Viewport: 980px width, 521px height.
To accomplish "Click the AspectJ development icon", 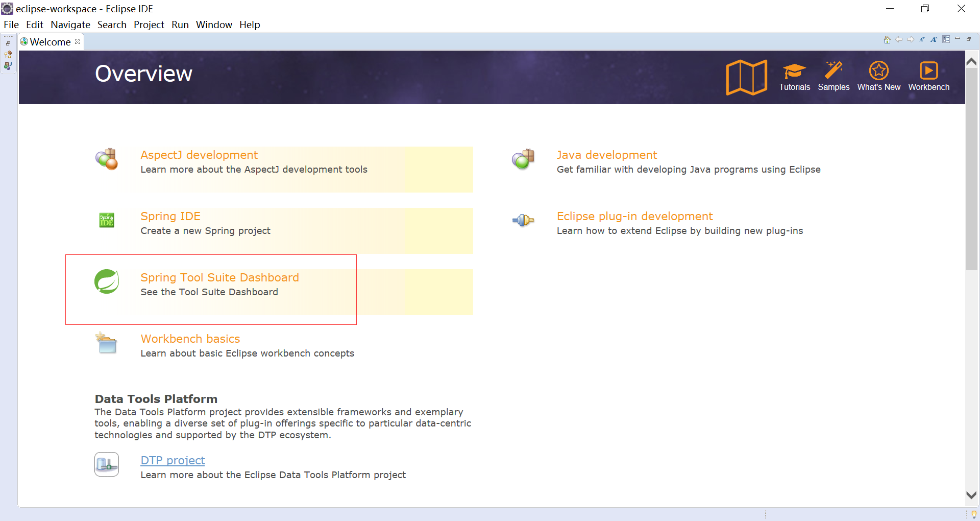I will (107, 159).
